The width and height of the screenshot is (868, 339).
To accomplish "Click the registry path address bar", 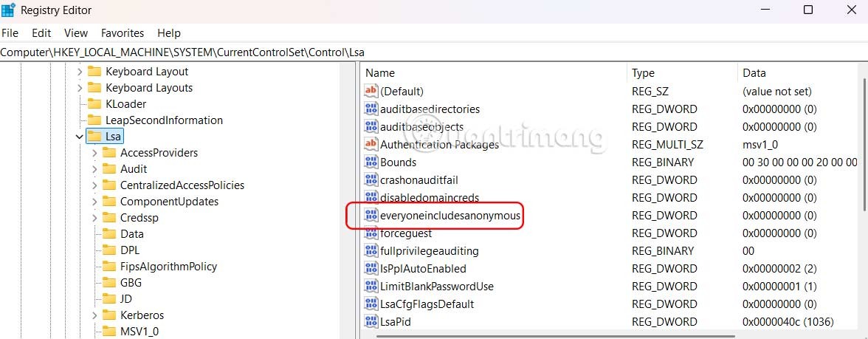I will tap(434, 52).
